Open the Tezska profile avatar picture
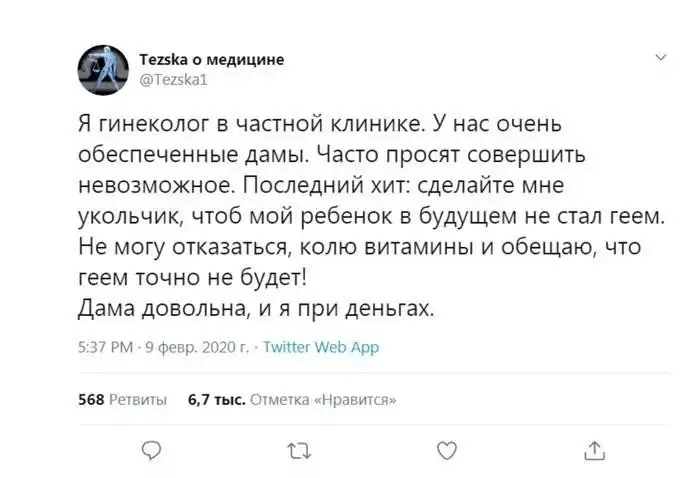Image resolution: width=700 pixels, height=478 pixels. 103,71
